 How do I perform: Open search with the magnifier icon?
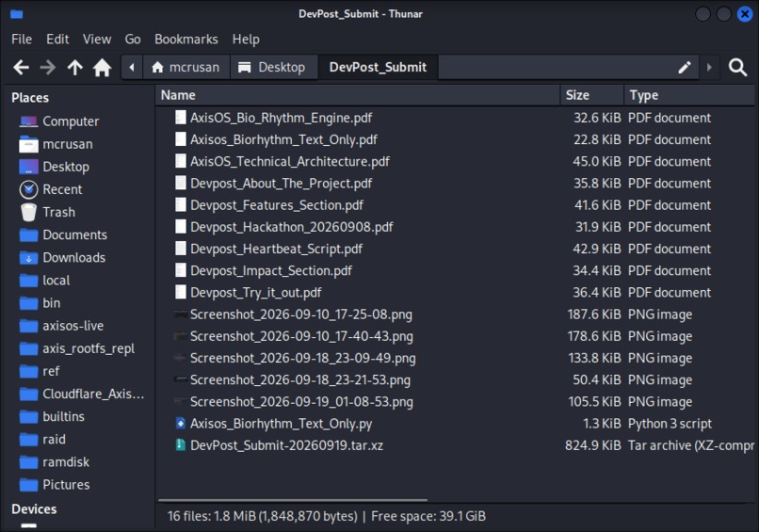737,67
